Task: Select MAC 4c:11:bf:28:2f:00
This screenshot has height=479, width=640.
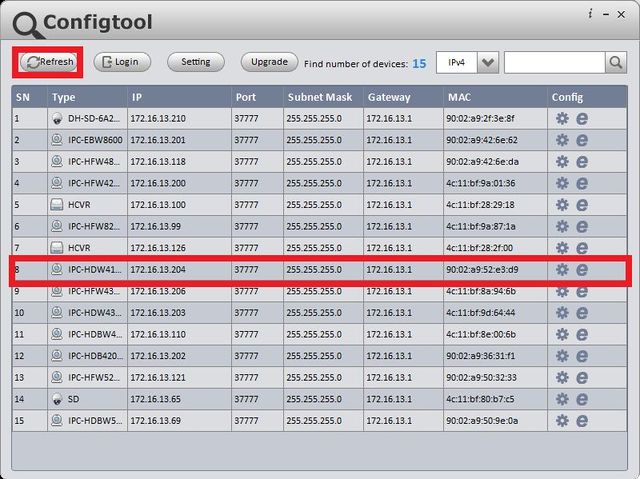Action: [479, 248]
